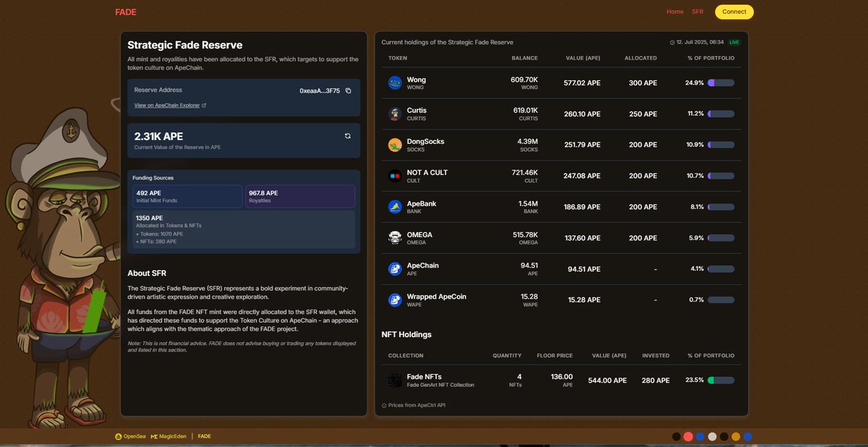Click the Initial Mint Funds 492 APE card
The height and width of the screenshot is (447, 868).
pyautogui.click(x=187, y=197)
